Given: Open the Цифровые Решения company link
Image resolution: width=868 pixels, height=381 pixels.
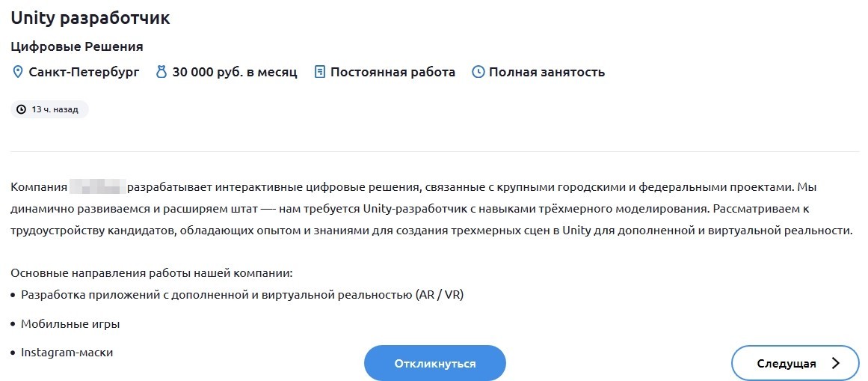Looking at the screenshot, I should (x=77, y=46).
